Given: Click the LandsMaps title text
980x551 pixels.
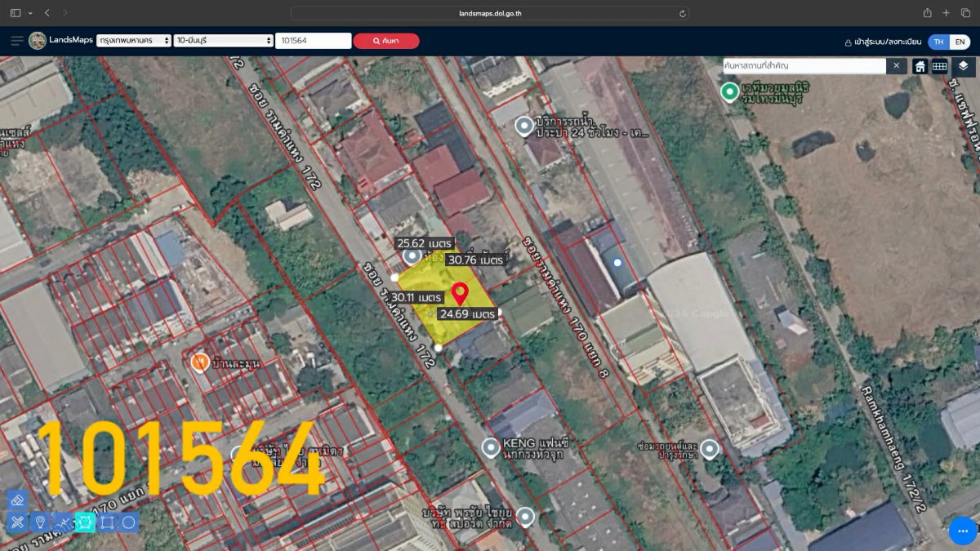Looking at the screenshot, I should 70,40.
